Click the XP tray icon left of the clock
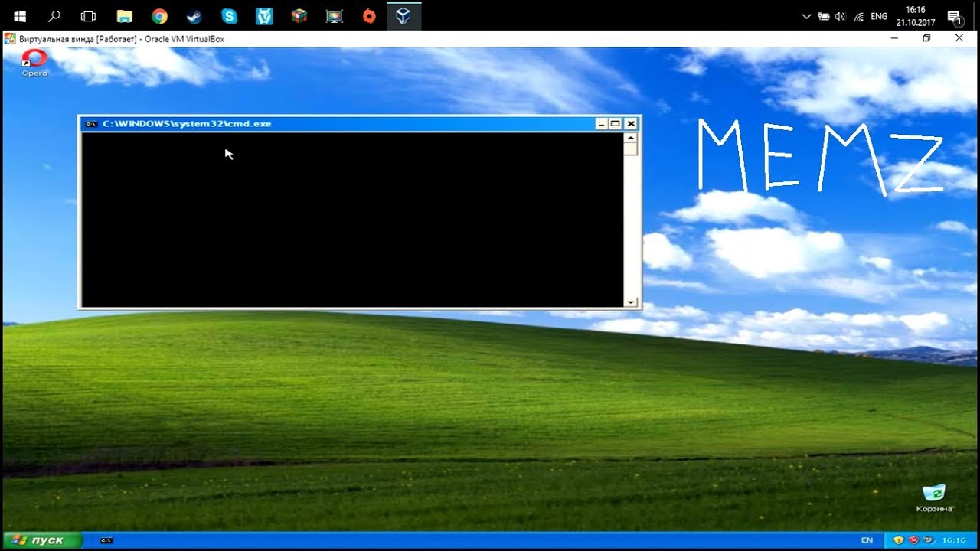 pyautogui.click(x=928, y=540)
